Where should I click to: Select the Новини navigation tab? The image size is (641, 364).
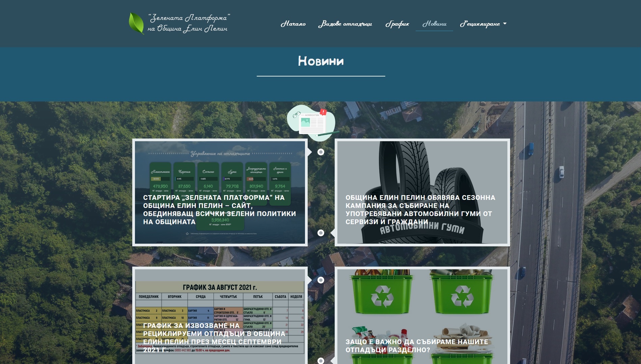click(x=434, y=24)
